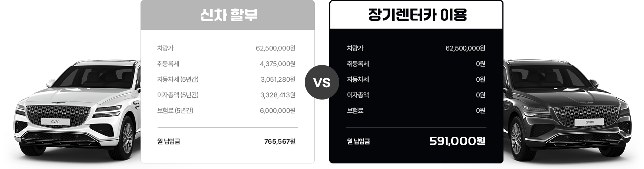Click 이자총액 (5년간) label
Viewport: 644px width, 169px height.
pos(178,95)
